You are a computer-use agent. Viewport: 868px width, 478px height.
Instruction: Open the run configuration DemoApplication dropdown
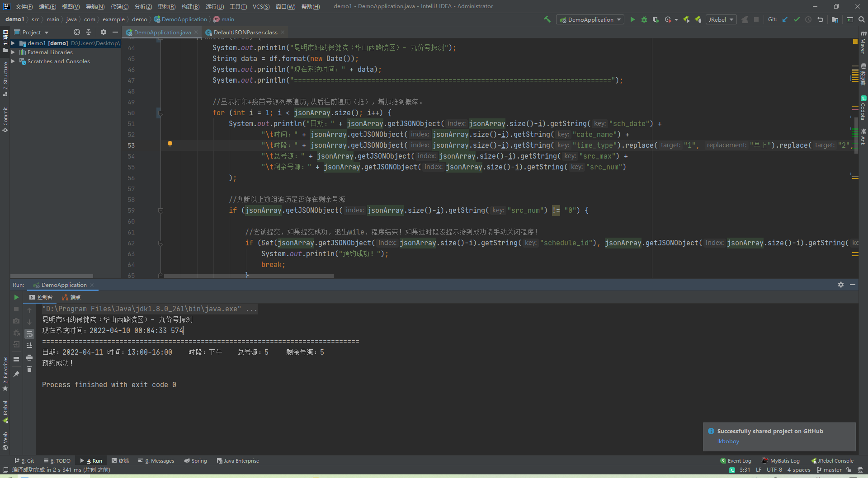click(590, 19)
